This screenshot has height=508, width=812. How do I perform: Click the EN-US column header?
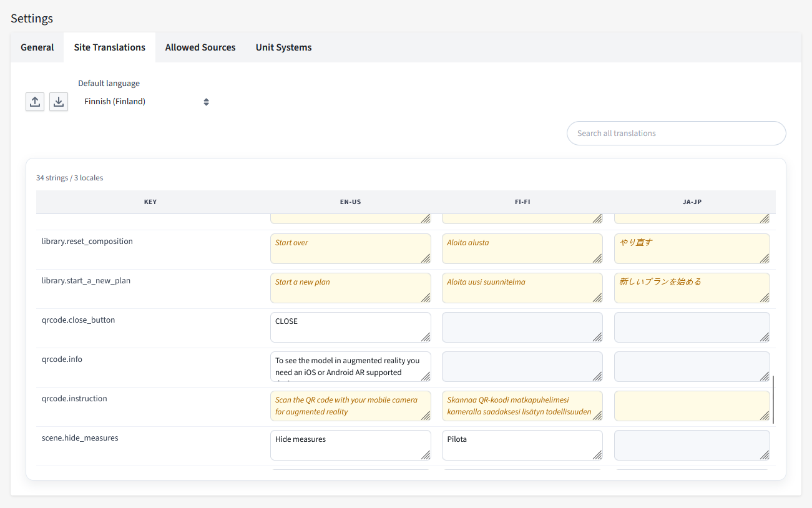tap(350, 202)
